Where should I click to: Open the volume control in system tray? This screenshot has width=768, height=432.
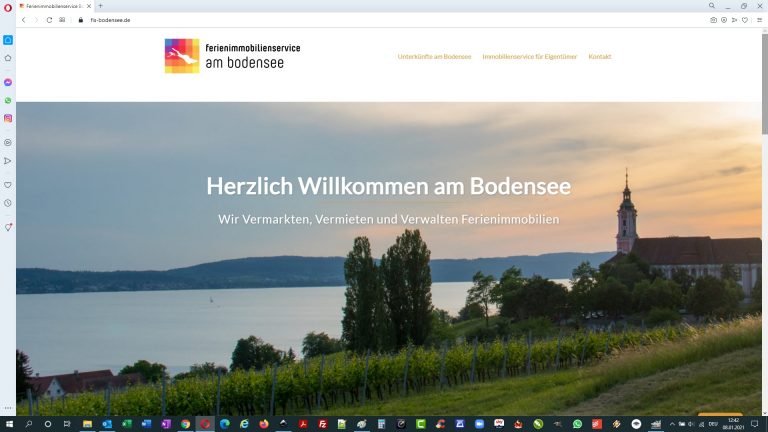[x=691, y=424]
